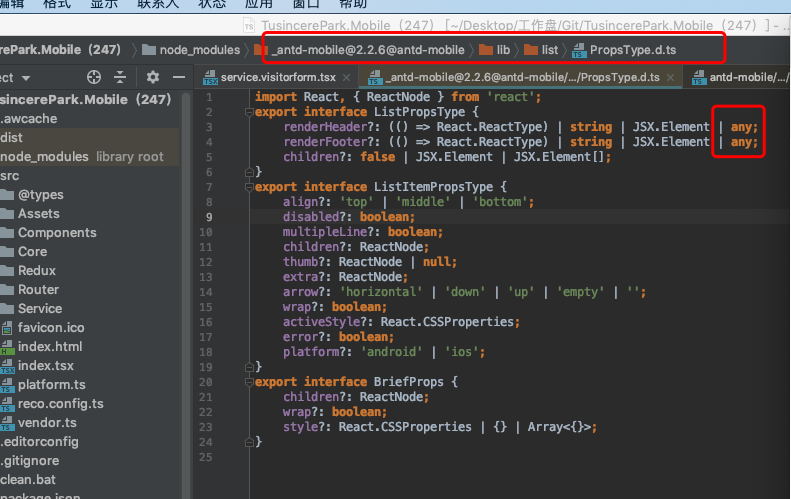Click 'renderHeader?' in the editor

(331, 127)
